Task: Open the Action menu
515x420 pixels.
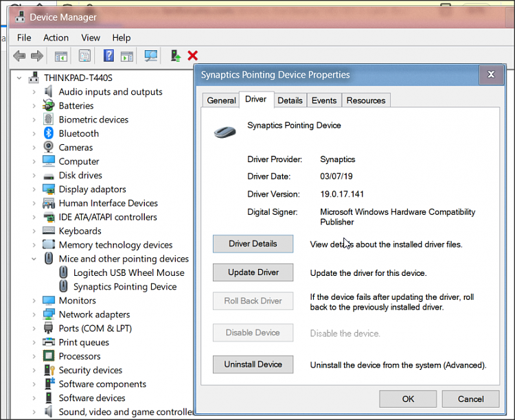Action: [56, 38]
